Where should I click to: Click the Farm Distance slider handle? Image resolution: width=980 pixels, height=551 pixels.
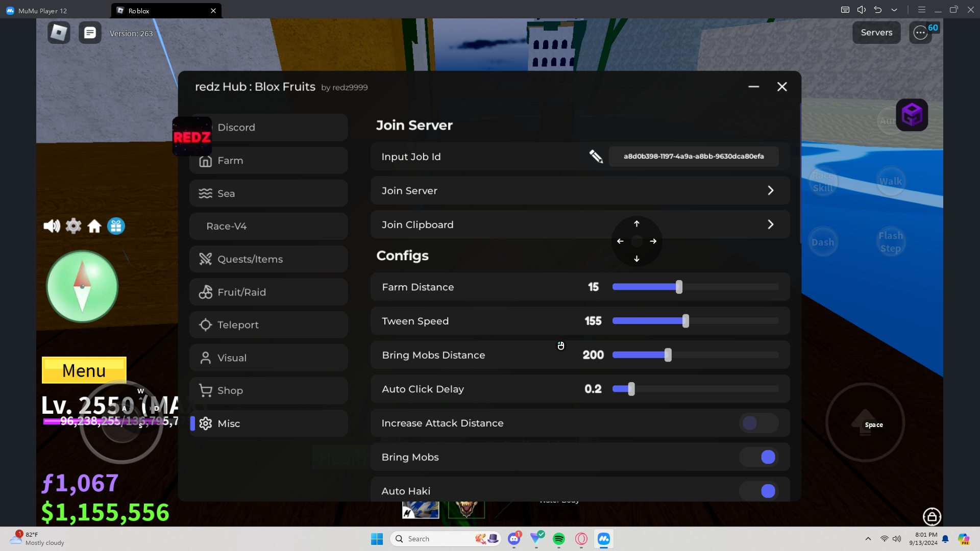679,287
